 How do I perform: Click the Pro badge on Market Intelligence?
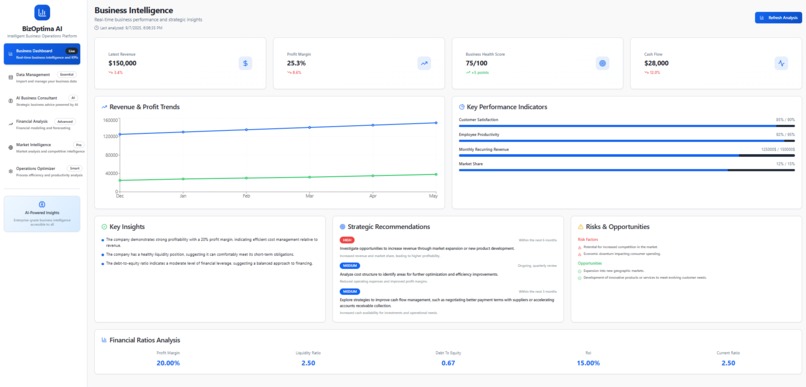[x=78, y=145]
